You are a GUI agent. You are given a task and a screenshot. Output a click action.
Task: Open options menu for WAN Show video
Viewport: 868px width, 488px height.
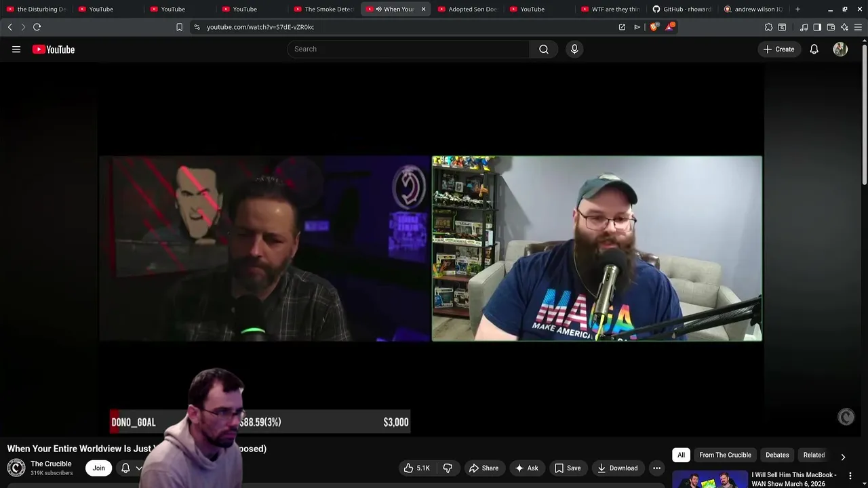(x=850, y=476)
